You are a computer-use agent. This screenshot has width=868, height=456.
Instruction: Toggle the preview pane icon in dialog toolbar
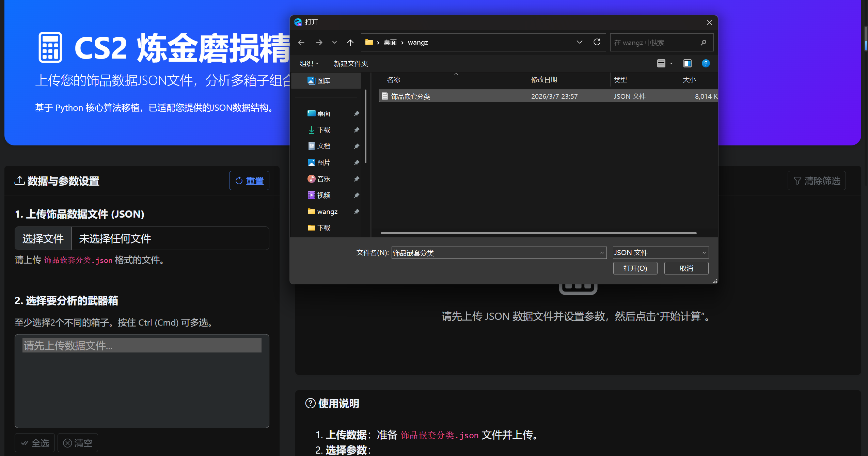[x=687, y=63]
